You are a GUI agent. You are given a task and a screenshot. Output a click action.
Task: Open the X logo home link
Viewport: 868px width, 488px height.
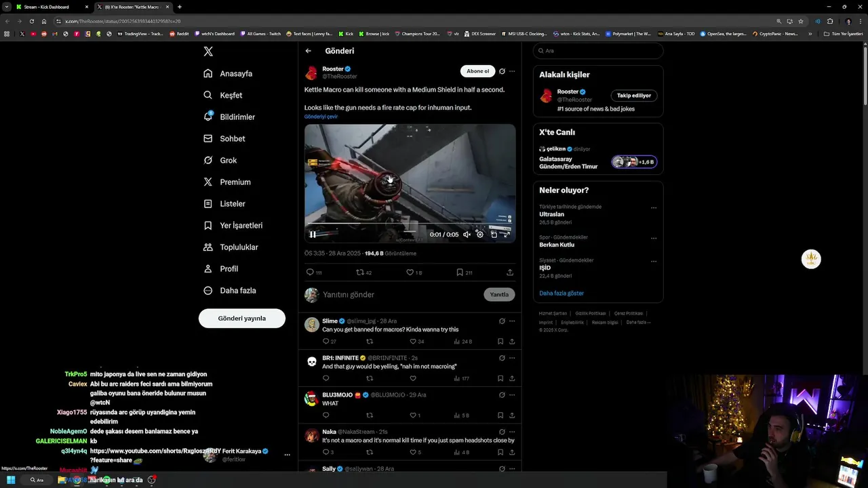(x=208, y=52)
